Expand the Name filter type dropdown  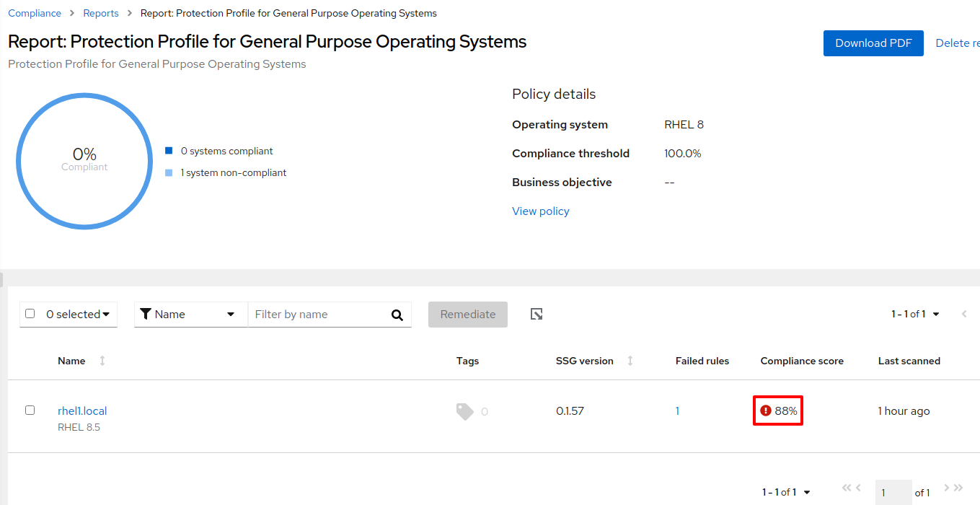coord(231,315)
